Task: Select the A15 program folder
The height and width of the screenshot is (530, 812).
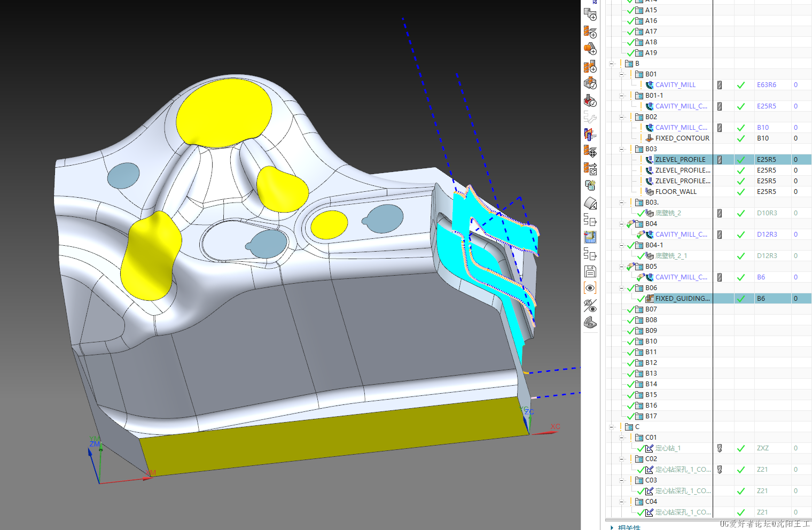Action: coord(651,10)
